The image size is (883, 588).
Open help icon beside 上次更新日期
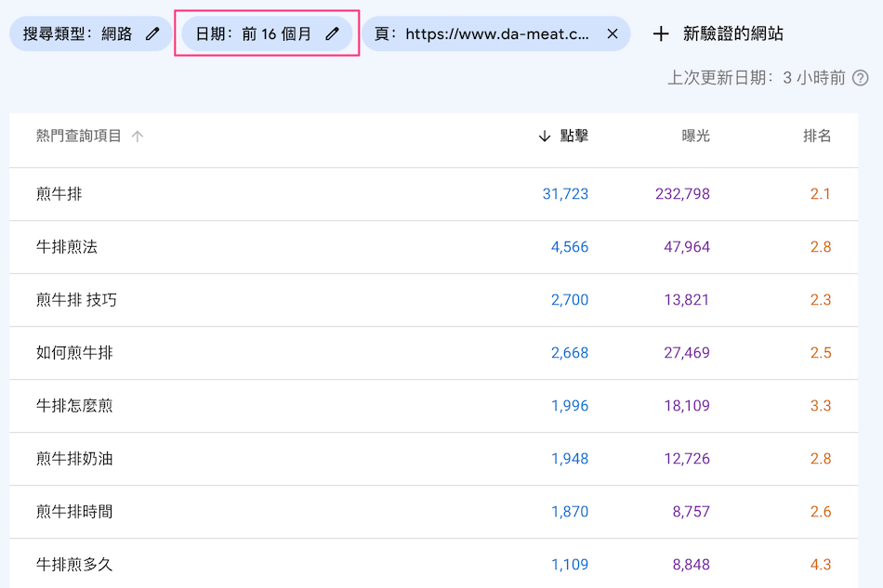coord(861,78)
